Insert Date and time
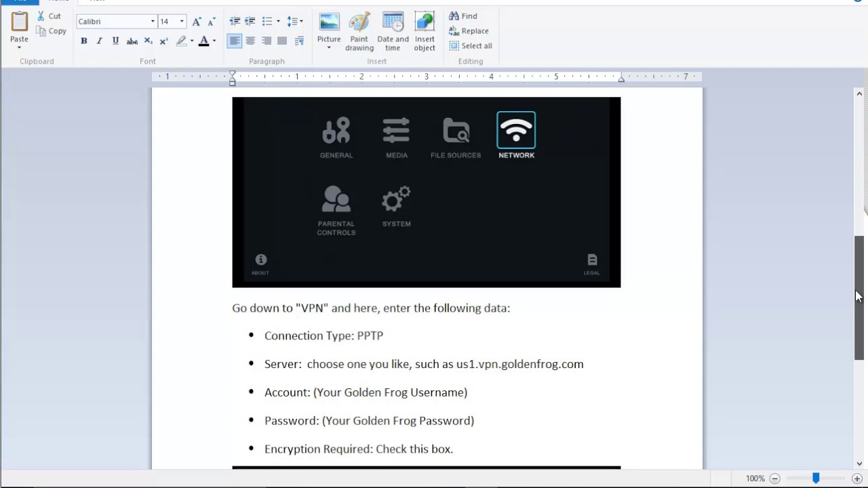 coord(393,31)
